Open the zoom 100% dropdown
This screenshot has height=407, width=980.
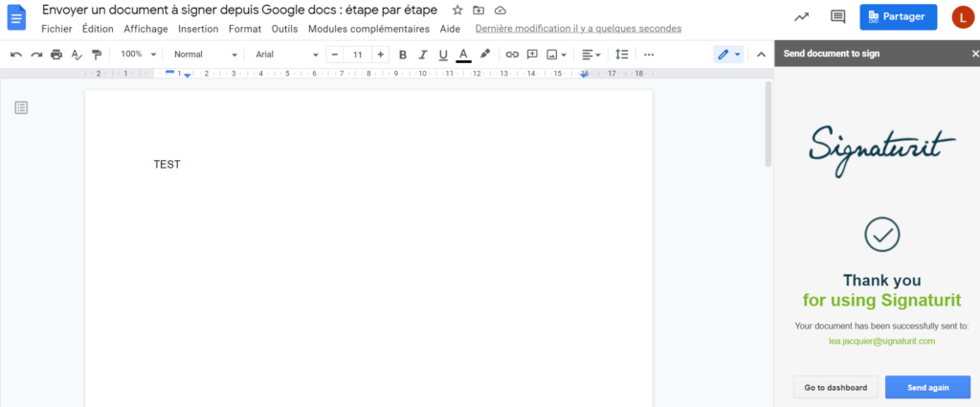[x=138, y=55]
